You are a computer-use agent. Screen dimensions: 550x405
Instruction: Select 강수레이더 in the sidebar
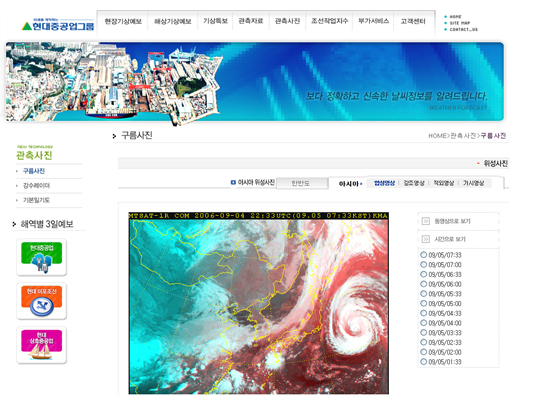point(36,185)
